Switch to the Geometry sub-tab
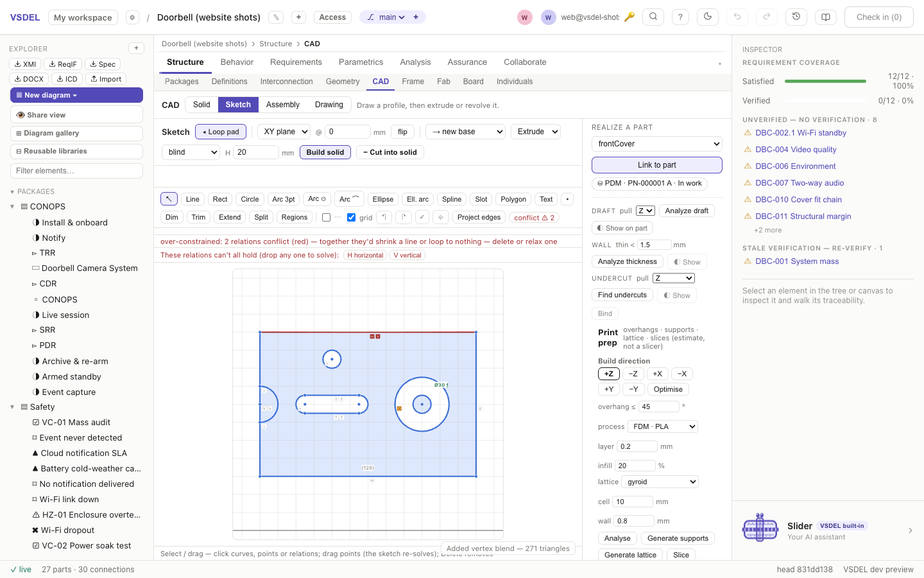The image size is (924, 578). (343, 82)
